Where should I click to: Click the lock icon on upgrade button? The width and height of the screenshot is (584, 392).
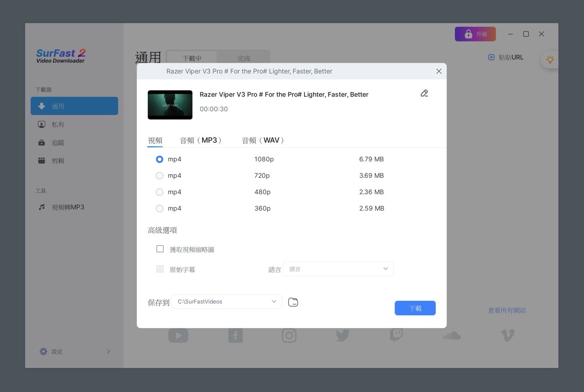[468, 34]
